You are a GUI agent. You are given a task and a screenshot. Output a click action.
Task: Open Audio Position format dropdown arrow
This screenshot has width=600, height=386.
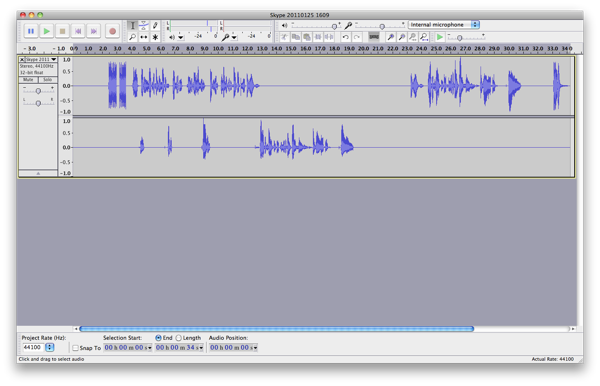click(x=255, y=348)
